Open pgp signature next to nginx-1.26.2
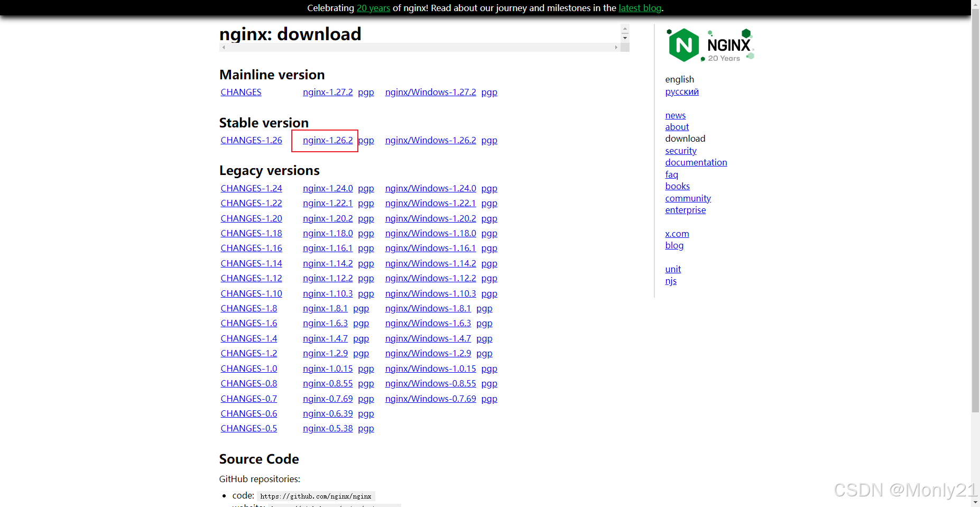 [366, 140]
